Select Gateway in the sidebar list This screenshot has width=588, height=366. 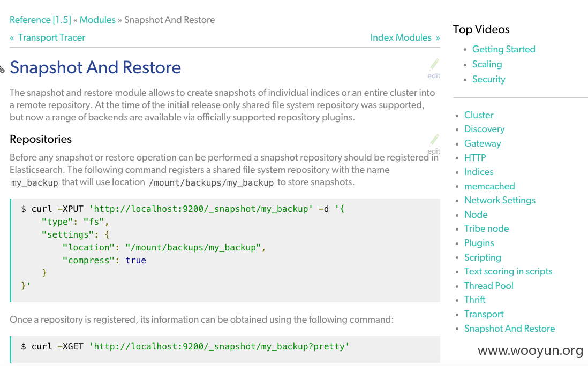[483, 143]
